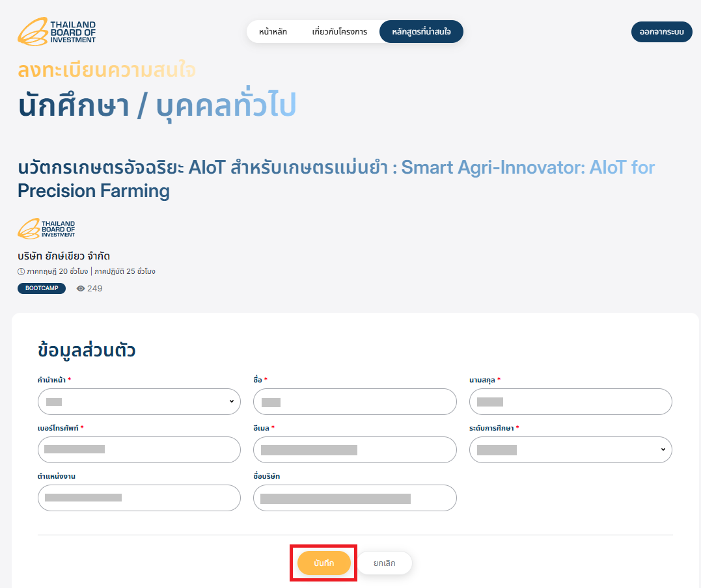Click the small BOI logo above company name
Viewport: 701px width, 588px height.
pyautogui.click(x=46, y=229)
